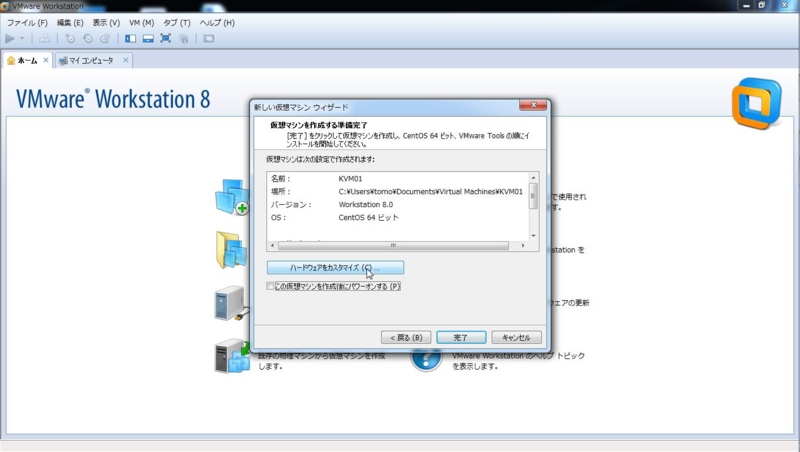Open the VM (M) menu

tap(141, 23)
